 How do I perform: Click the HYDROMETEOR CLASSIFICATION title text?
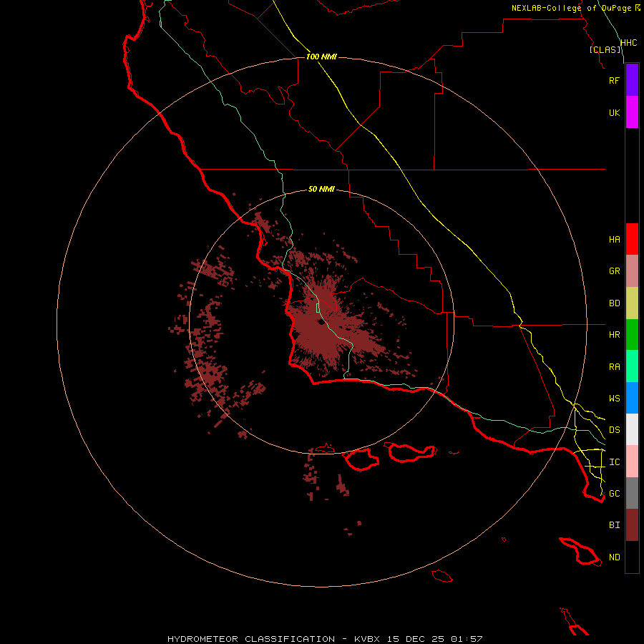(x=251, y=639)
